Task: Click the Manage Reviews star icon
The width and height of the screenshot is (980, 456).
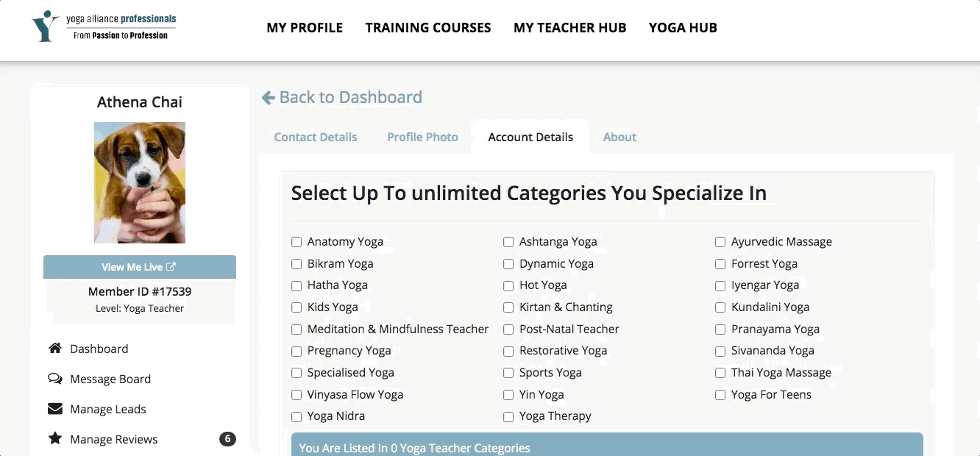Action: (55, 439)
